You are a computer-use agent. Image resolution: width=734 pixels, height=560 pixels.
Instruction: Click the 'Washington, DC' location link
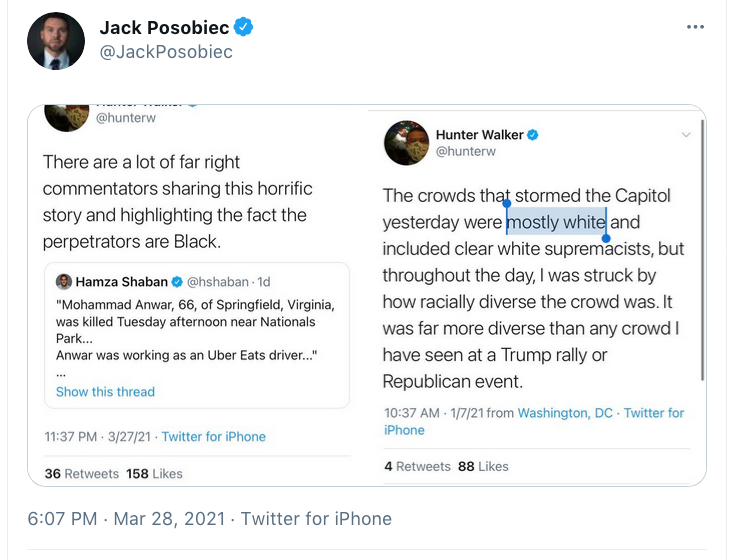pyautogui.click(x=565, y=413)
